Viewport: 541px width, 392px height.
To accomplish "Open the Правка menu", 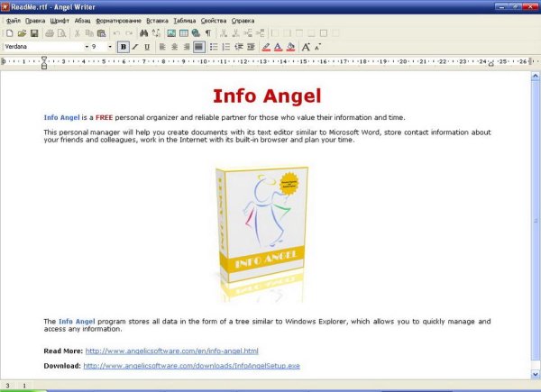I will click(x=35, y=21).
